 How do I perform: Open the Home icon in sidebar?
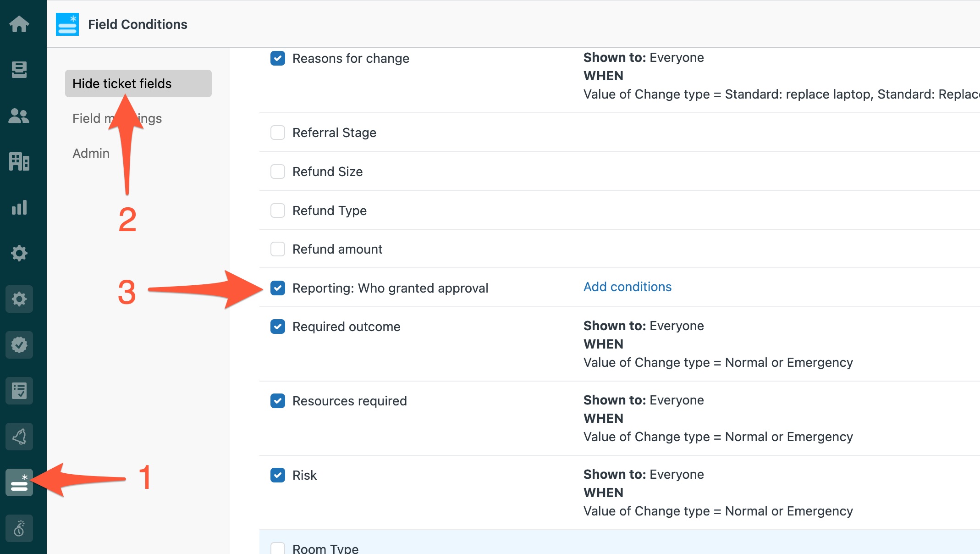[x=19, y=24]
